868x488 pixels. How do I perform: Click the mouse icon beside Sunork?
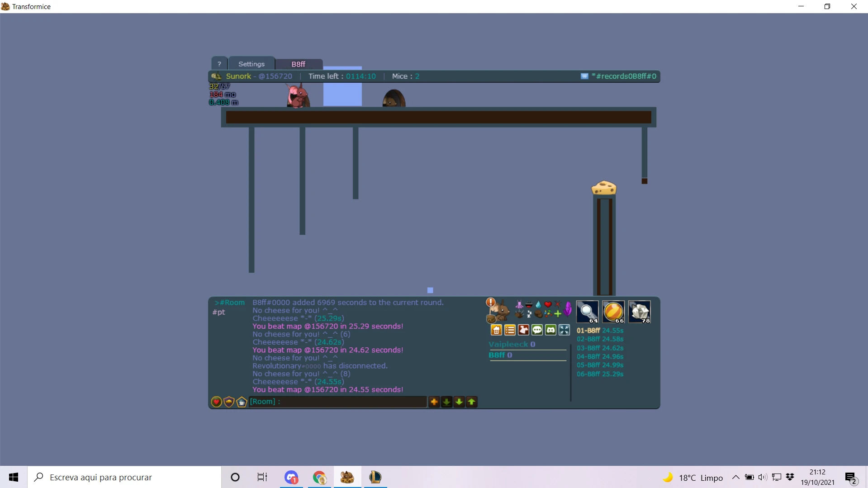click(x=217, y=76)
